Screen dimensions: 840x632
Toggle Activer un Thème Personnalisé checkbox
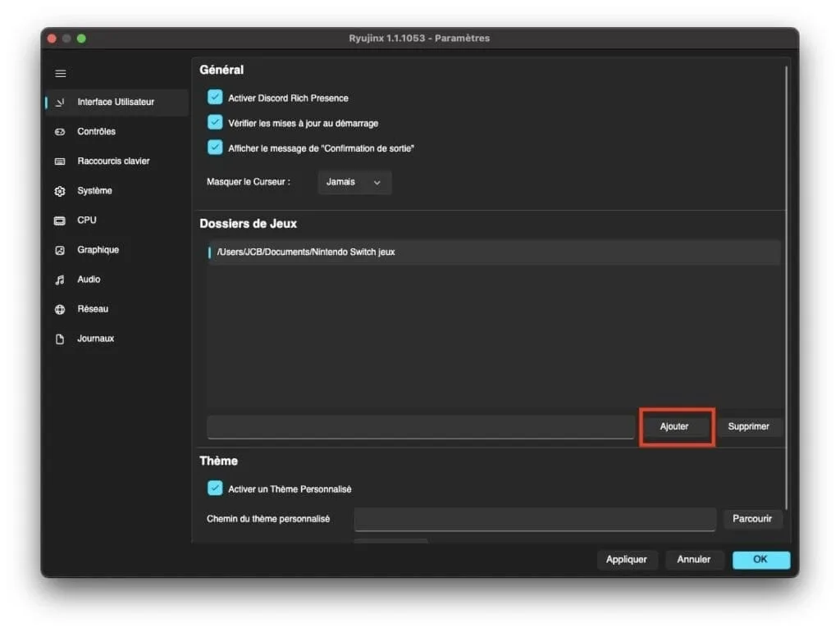[215, 489]
